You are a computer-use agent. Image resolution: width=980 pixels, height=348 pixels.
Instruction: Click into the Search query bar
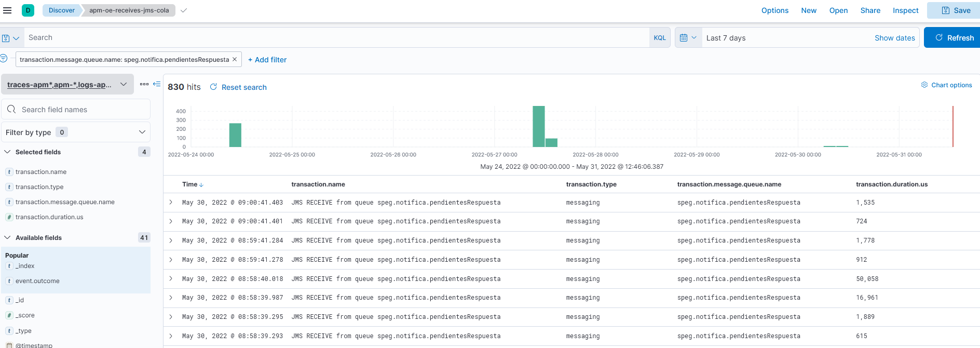pos(336,37)
